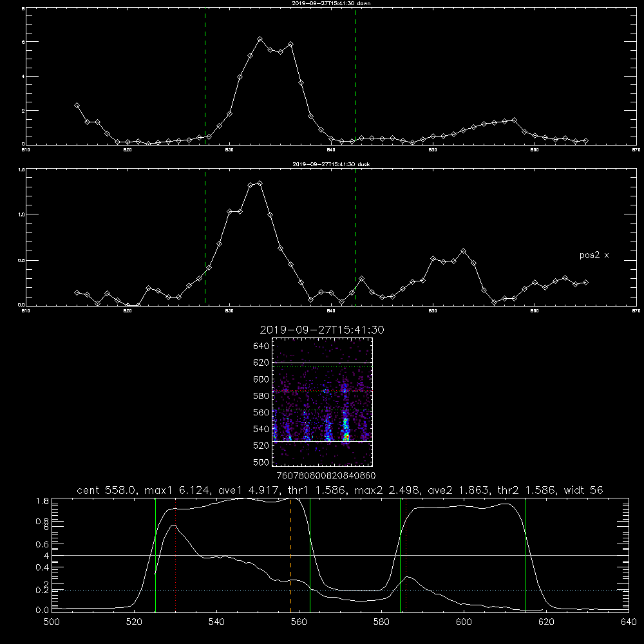The height and width of the screenshot is (644, 644).
Task: Click the 620 y-axis label beside spectrogram image
Action: pyautogui.click(x=261, y=363)
